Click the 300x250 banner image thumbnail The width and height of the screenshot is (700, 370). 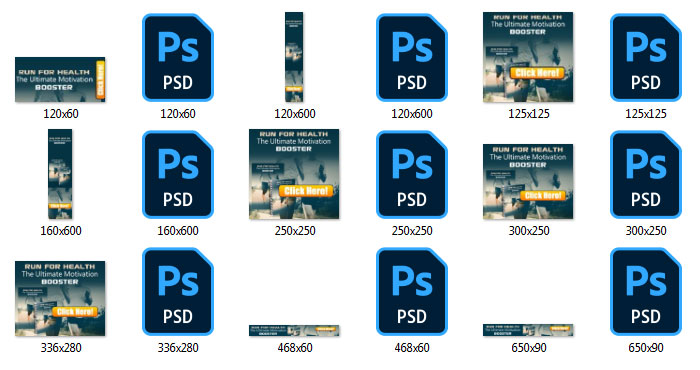pyautogui.click(x=528, y=182)
